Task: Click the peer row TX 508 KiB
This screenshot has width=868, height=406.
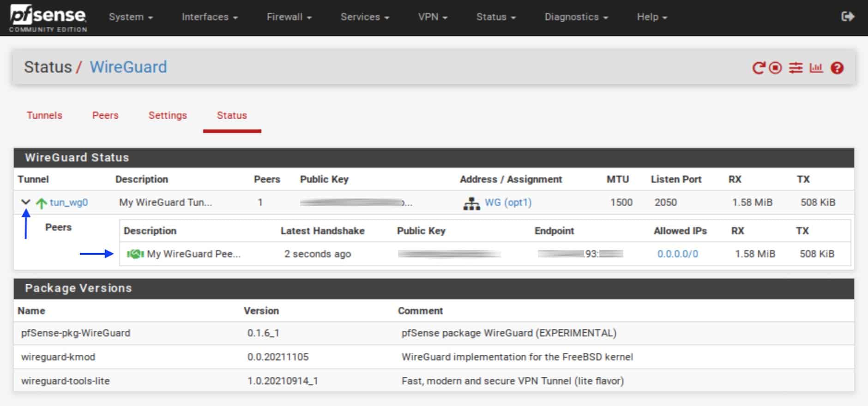Action: coord(817,254)
